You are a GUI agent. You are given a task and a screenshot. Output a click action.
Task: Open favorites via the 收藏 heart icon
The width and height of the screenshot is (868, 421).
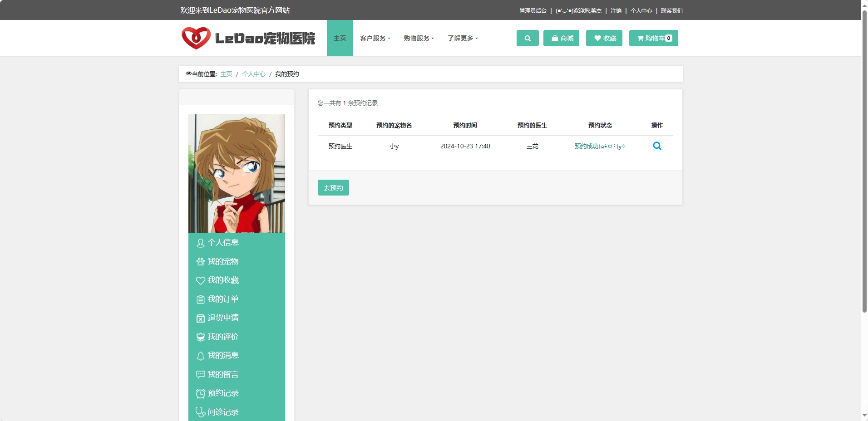604,38
